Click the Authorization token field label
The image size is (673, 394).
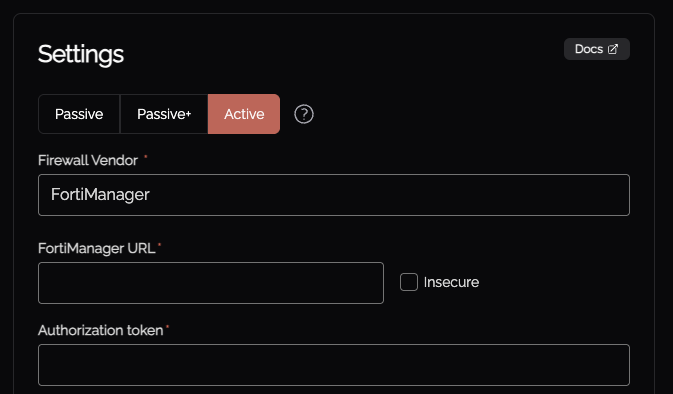100,330
